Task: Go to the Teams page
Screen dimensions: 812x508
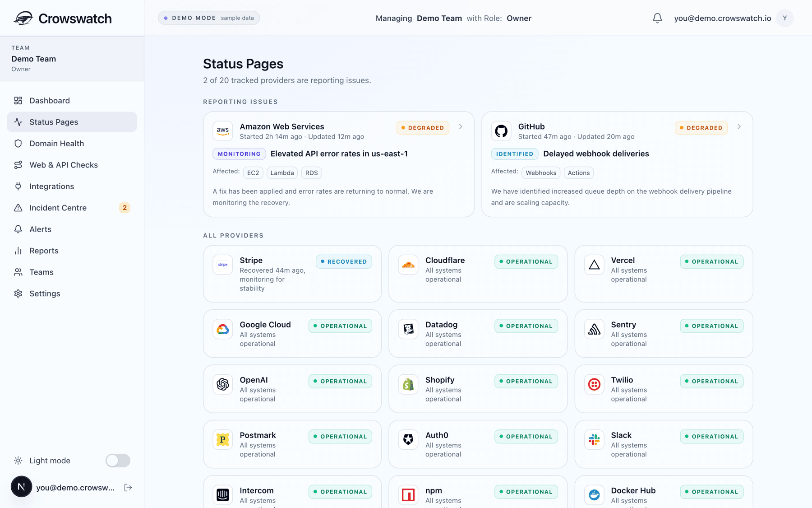Action: point(72,272)
